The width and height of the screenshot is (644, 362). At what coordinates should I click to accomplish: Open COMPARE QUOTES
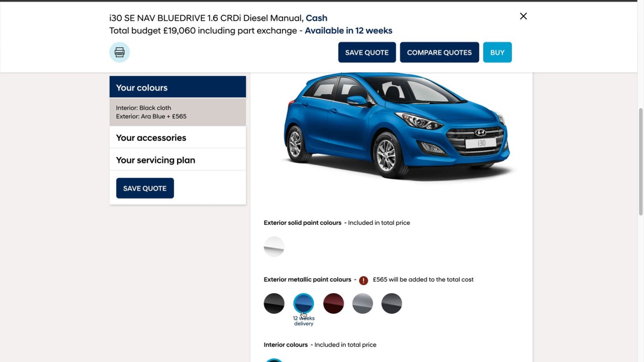439,52
